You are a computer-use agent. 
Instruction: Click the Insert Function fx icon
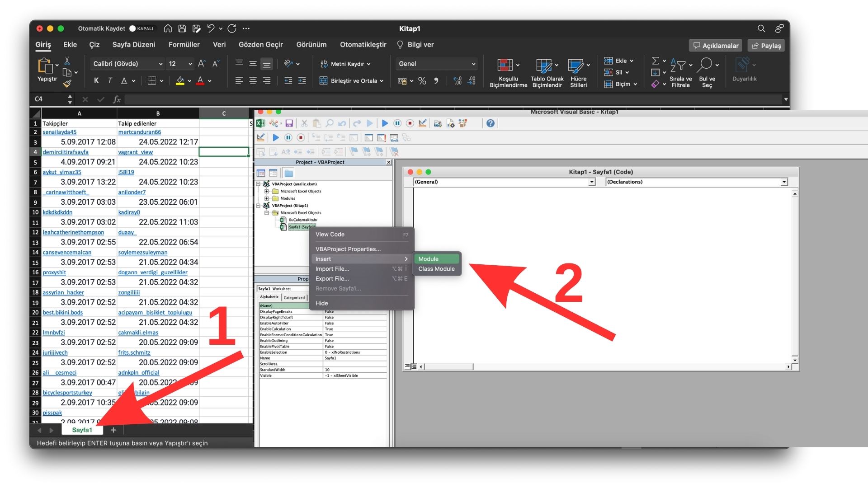click(x=117, y=99)
